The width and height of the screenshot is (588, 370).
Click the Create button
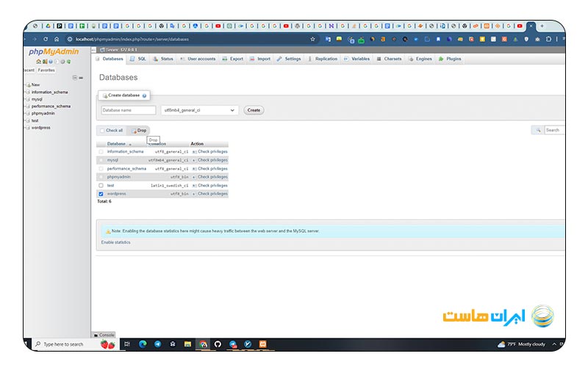[254, 110]
